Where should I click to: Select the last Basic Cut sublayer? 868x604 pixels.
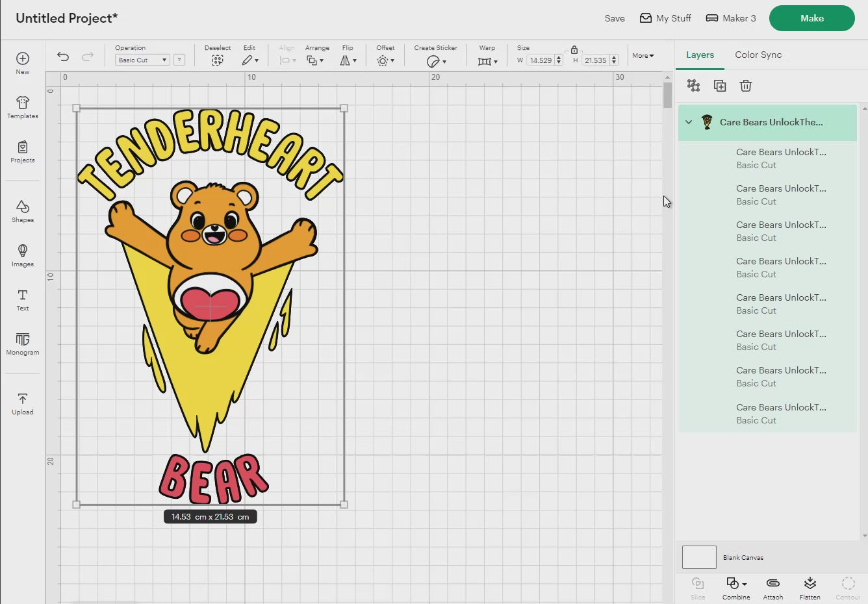(767, 414)
